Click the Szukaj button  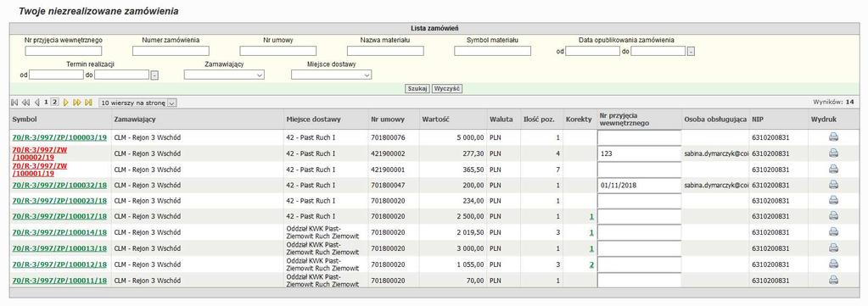tap(417, 88)
